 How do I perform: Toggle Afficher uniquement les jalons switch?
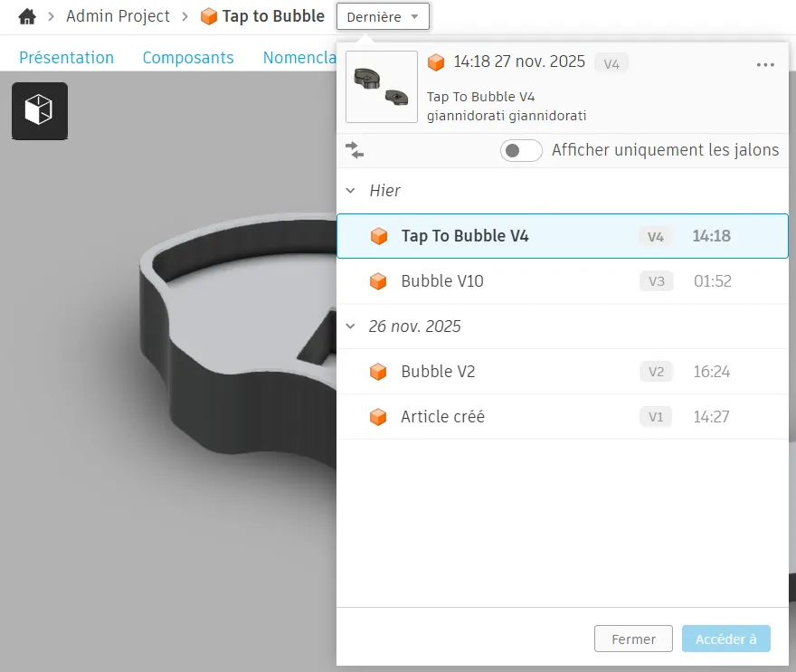click(x=521, y=150)
